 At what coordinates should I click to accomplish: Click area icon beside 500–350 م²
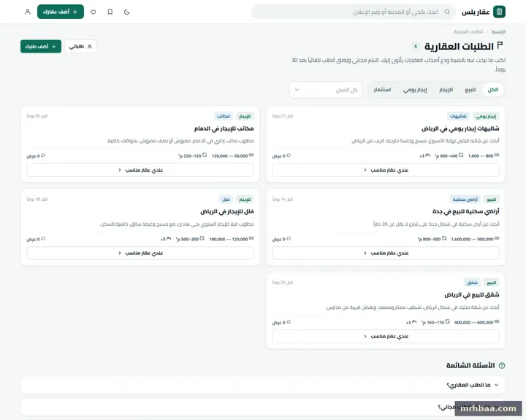coord(202,238)
